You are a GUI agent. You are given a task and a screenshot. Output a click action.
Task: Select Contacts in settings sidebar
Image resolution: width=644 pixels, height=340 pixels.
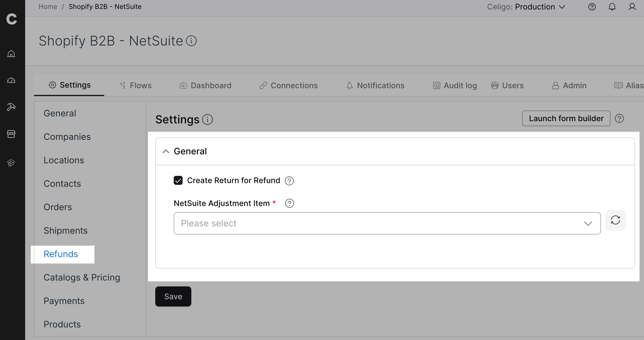pos(62,184)
